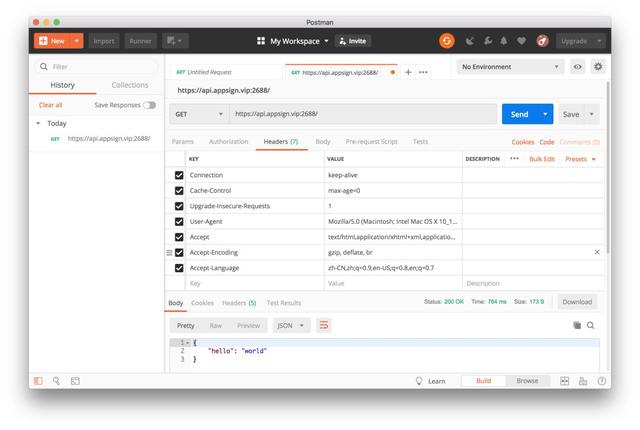Click in the request URL field
This screenshot has width=640, height=430.
(x=363, y=114)
